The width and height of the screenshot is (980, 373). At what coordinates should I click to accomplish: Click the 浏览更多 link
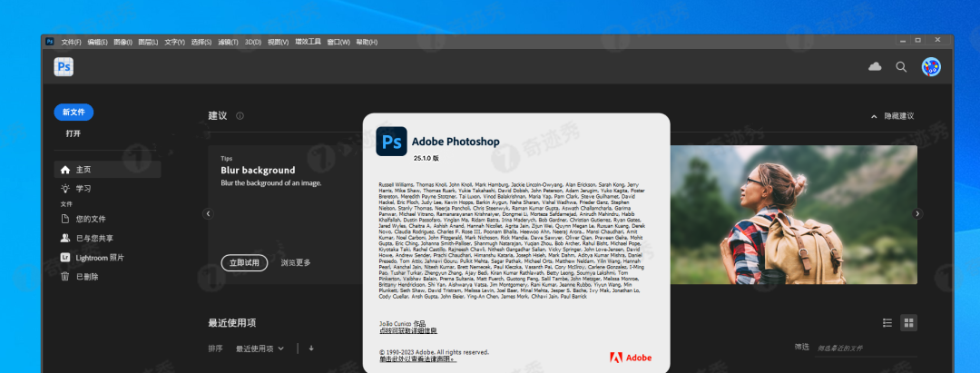(x=296, y=263)
